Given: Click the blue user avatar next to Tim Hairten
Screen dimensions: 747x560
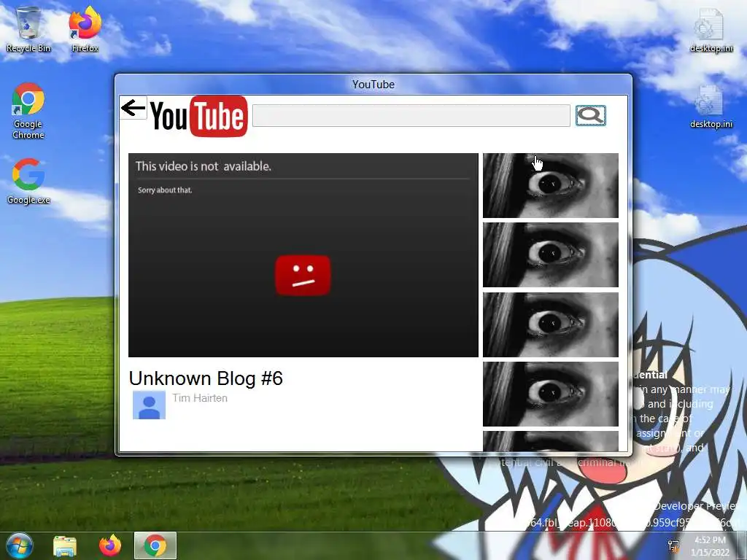Looking at the screenshot, I should point(149,405).
